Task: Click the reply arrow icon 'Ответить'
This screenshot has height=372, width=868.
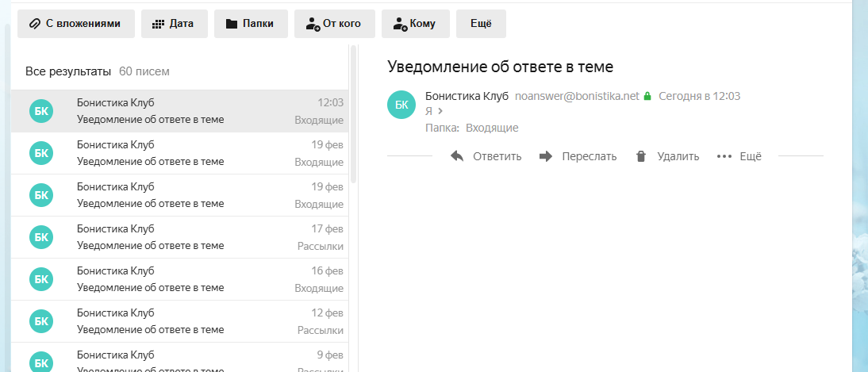Action: point(457,156)
